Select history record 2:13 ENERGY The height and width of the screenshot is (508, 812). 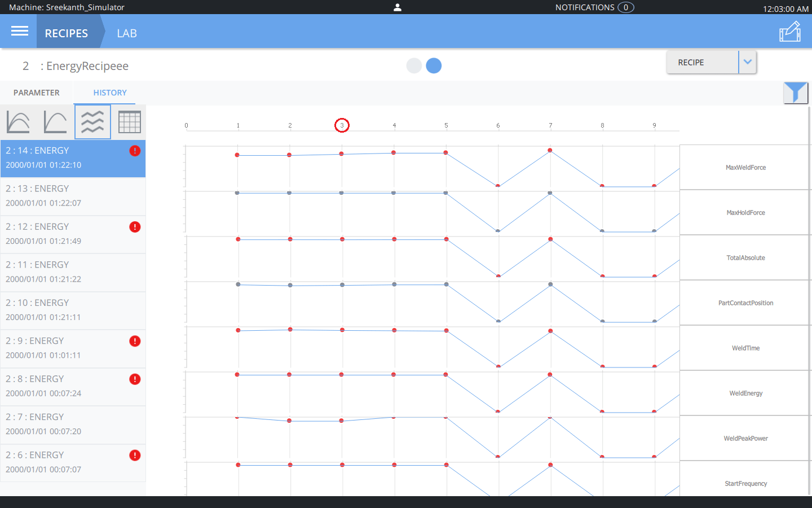coord(73,196)
